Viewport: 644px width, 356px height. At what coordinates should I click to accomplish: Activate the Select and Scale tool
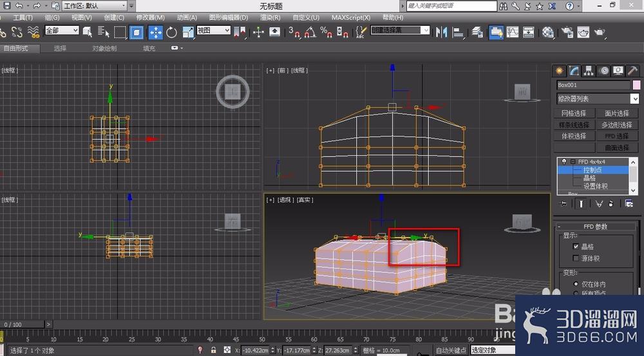click(x=188, y=32)
